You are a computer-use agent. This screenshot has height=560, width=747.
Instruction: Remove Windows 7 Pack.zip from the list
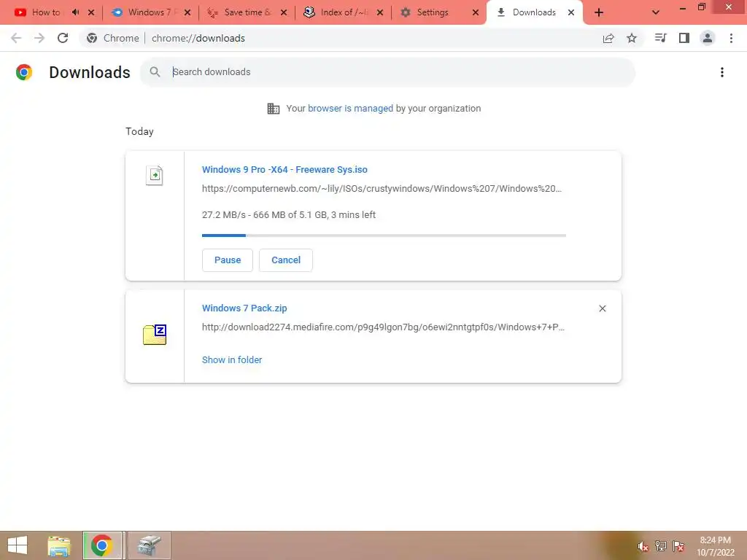(x=602, y=308)
